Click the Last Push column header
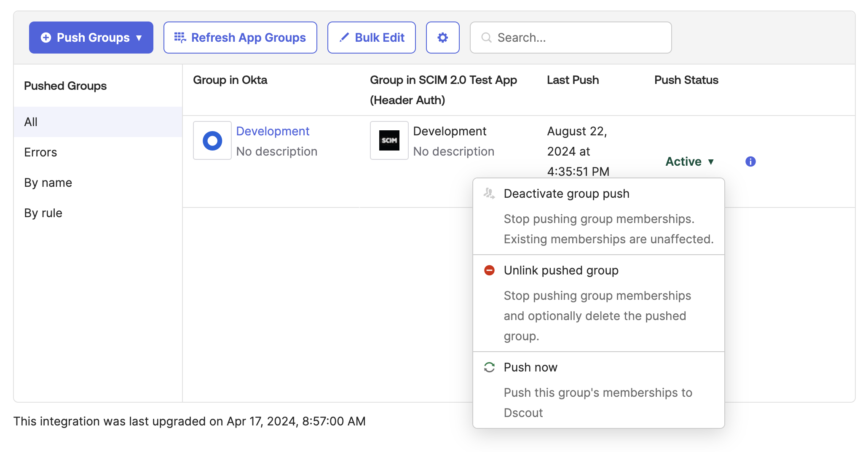 [x=573, y=80]
